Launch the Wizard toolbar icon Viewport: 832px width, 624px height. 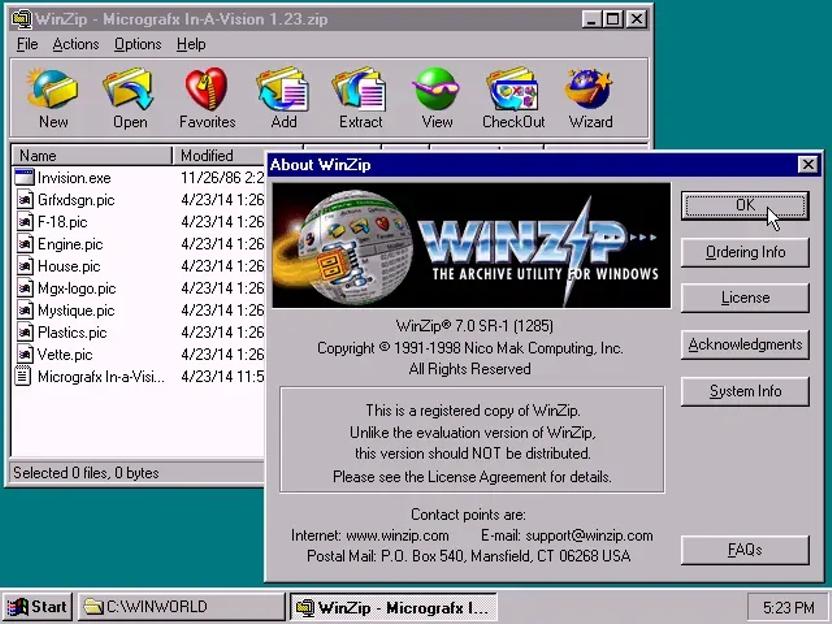(590, 89)
